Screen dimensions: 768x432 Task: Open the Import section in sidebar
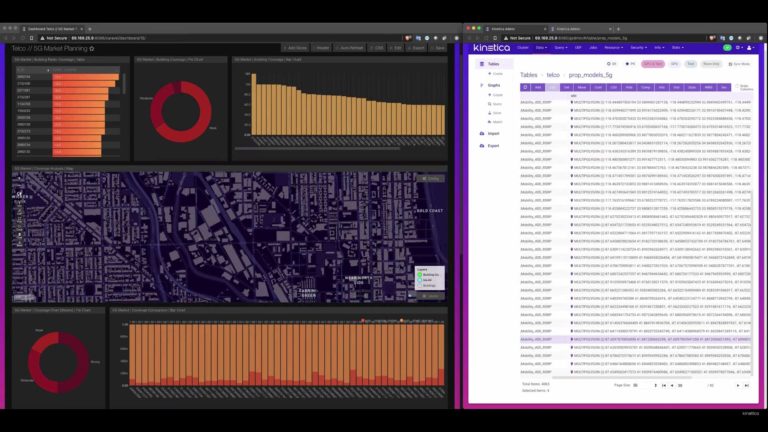pos(493,132)
